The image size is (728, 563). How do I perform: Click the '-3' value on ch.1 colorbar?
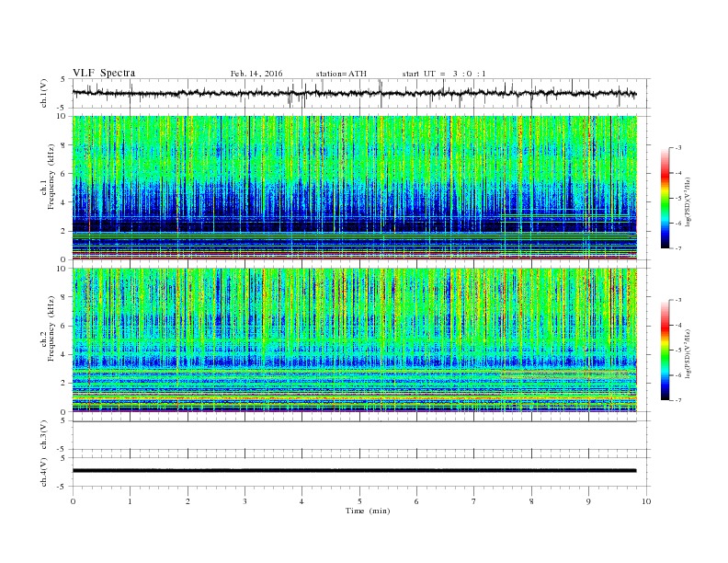click(678, 148)
